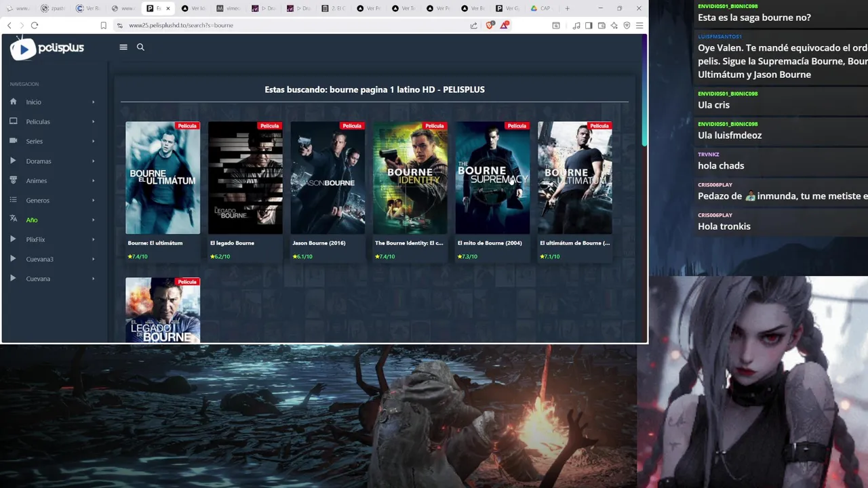Expand the Series submenu arrow

pyautogui.click(x=93, y=141)
